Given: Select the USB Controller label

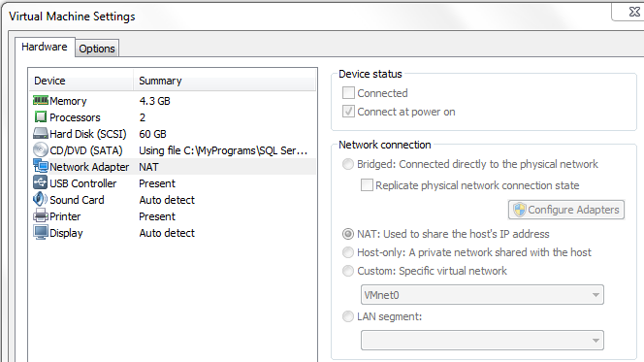Looking at the screenshot, I should 83,183.
